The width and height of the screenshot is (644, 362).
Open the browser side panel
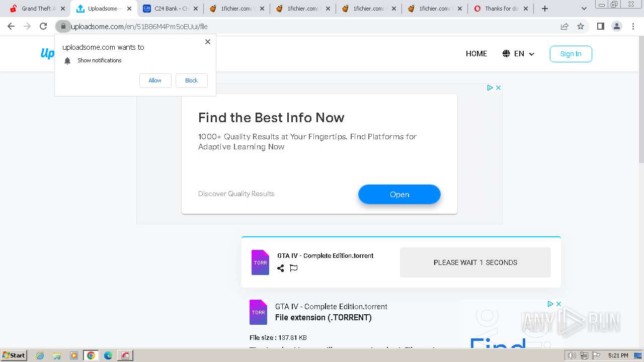[600, 26]
